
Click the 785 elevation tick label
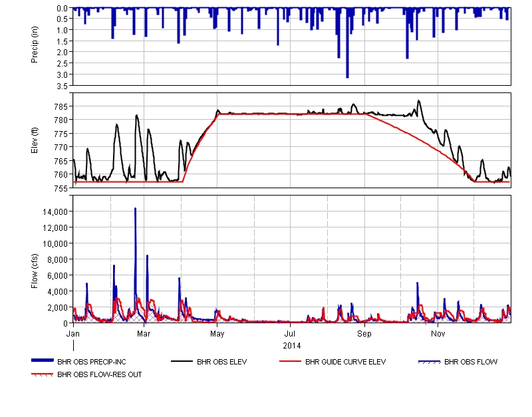tap(61, 107)
